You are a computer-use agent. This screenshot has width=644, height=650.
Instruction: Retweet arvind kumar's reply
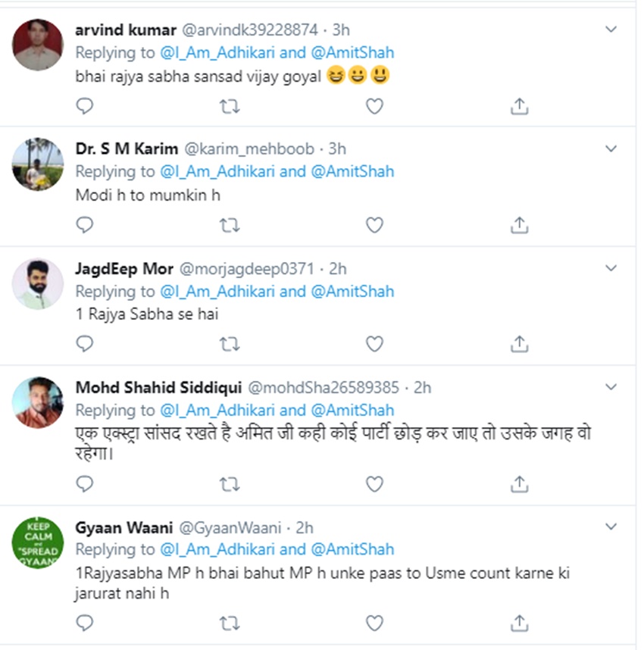(229, 107)
